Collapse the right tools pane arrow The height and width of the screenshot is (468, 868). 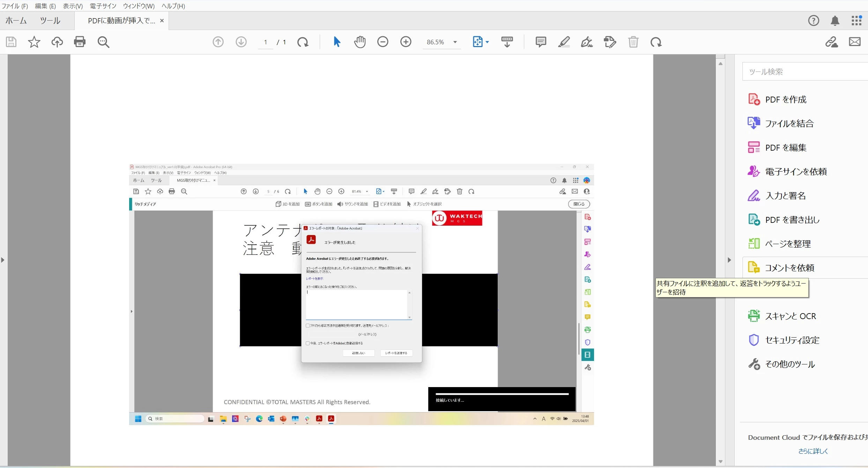click(729, 260)
